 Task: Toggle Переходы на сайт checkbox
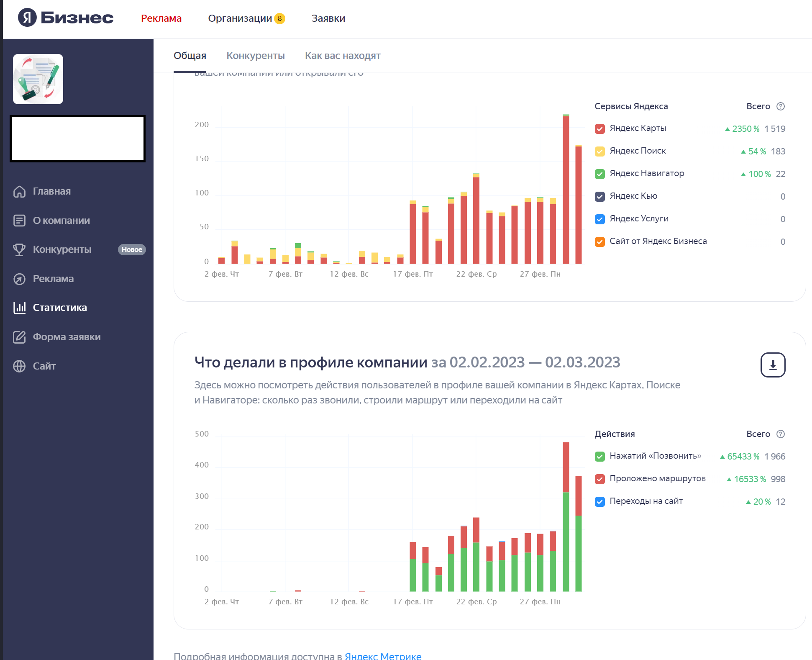pyautogui.click(x=599, y=502)
